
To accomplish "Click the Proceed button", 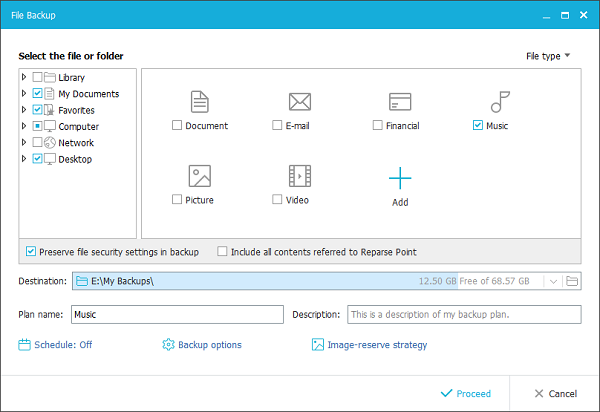I will 466,394.
